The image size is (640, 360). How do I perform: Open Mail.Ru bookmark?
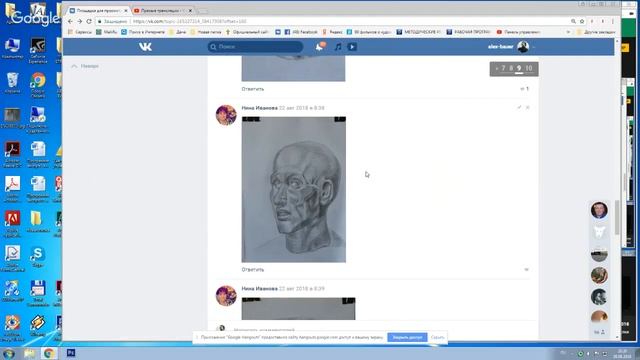(x=107, y=32)
